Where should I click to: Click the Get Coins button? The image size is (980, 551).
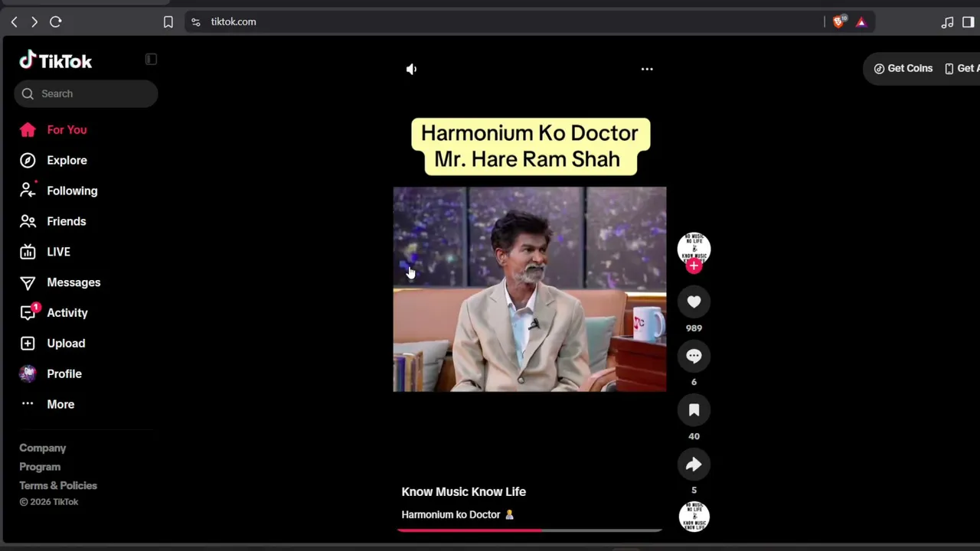903,68
